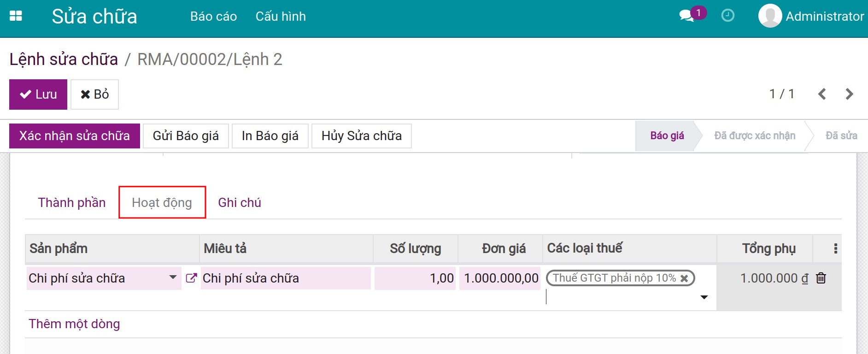Click the Miêu tả input field
Image resolution: width=868 pixels, height=354 pixels.
286,278
